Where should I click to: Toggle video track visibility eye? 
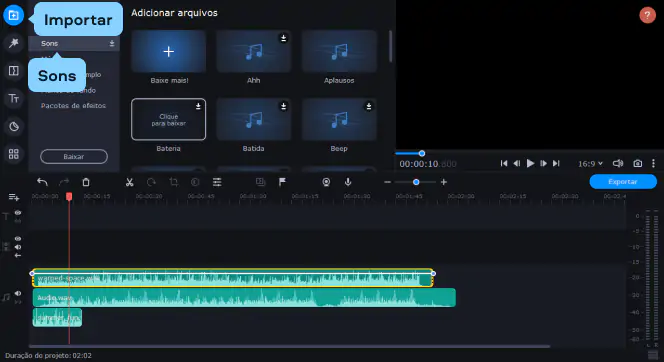[18, 239]
